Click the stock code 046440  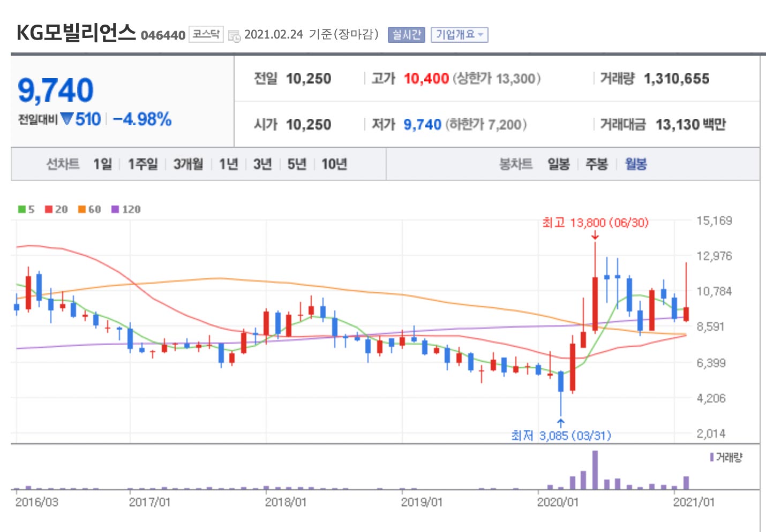[163, 35]
